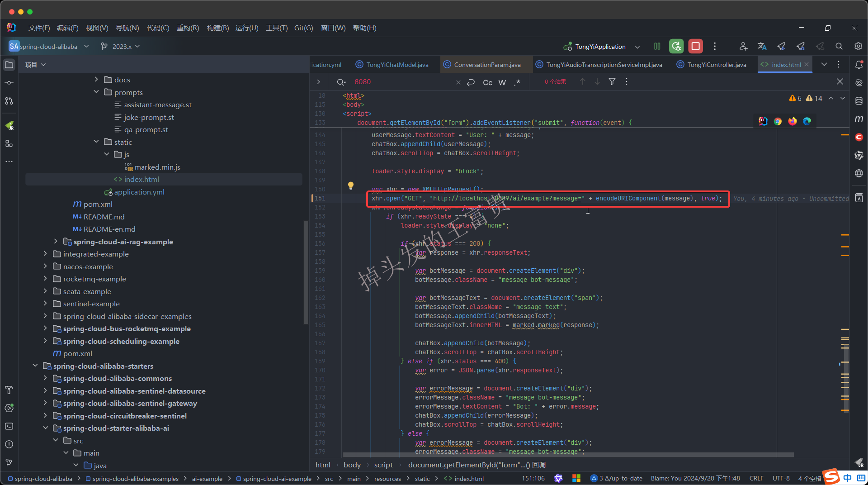
Task: Open the Terminal tool window
Action: point(9,426)
